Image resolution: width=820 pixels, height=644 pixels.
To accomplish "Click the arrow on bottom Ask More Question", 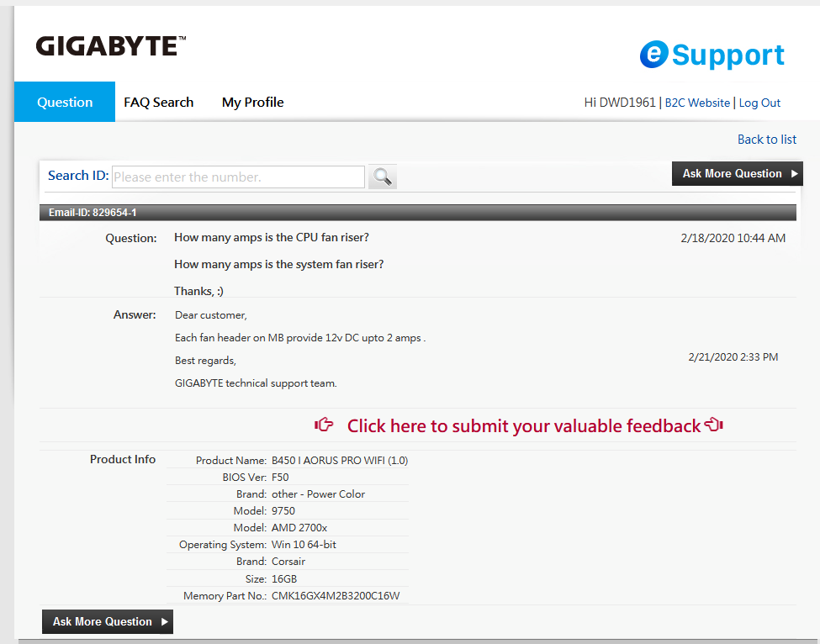I will point(164,622).
